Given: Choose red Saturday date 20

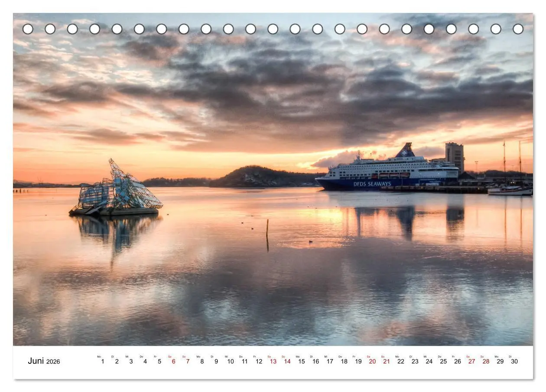Looking at the screenshot, I should (x=372, y=361).
